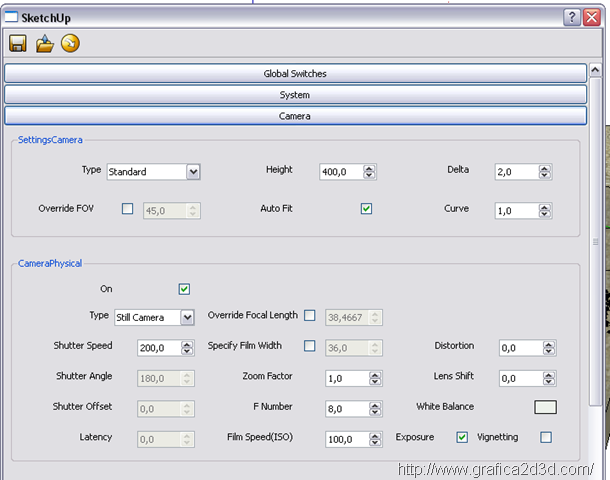610x480 pixels.
Task: Click the open folder load settings icon
Action: pos(44,43)
